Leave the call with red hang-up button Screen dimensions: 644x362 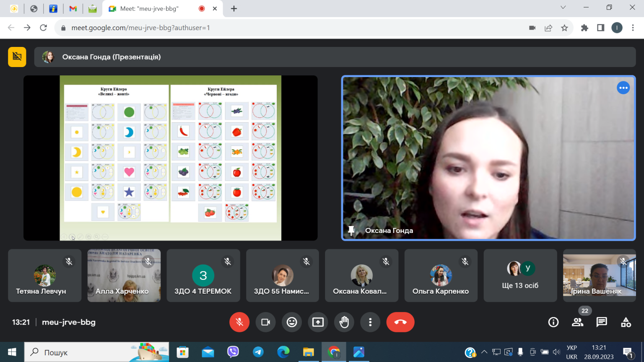coord(400,322)
